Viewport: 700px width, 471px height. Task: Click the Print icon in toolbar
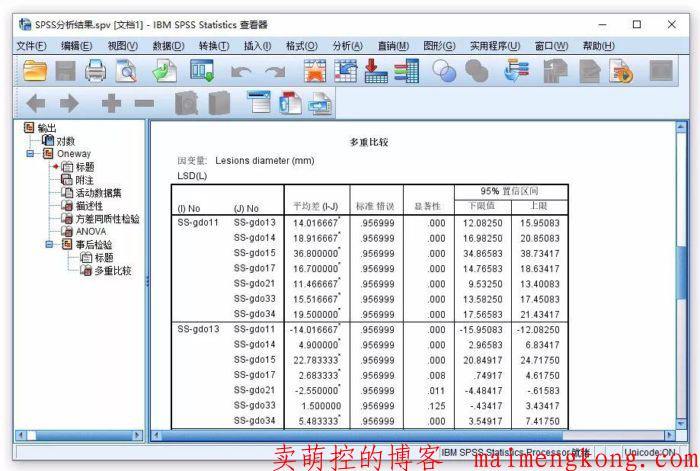coord(96,70)
